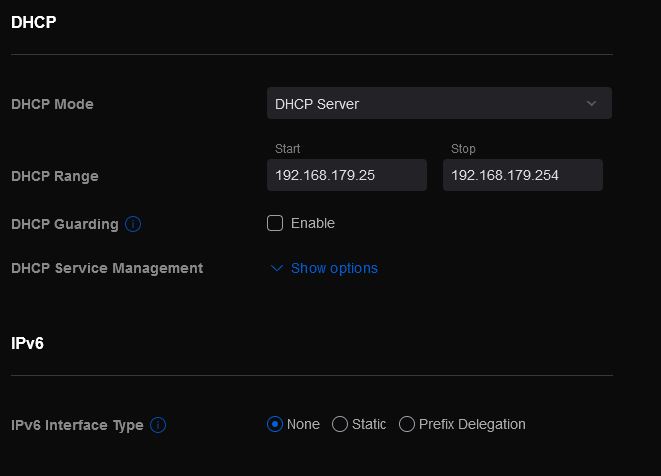Click the IPv6 Interface Type info icon
The image size is (661, 476).
[158, 425]
